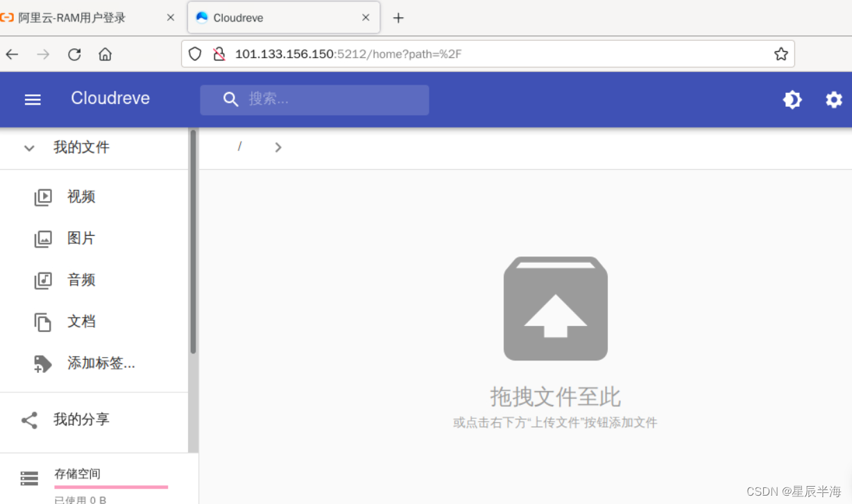The height and width of the screenshot is (504, 852).
Task: Click the 存储空间 storage icon
Action: [29, 478]
